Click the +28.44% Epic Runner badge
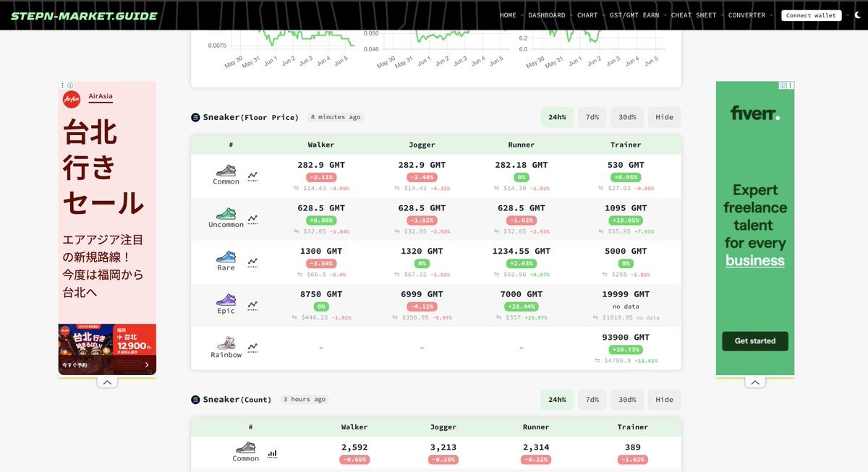868x472 pixels. click(521, 306)
